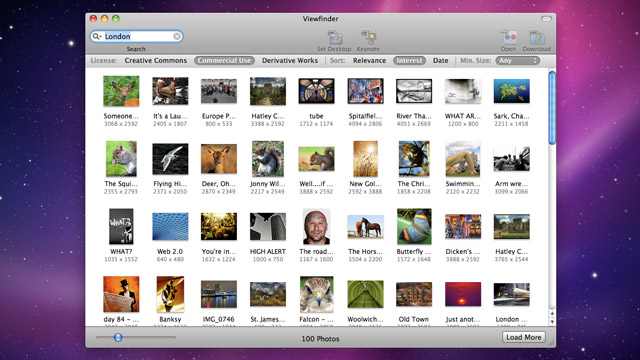Select The Hors... thumbnail
The image size is (640, 360).
[x=365, y=227]
